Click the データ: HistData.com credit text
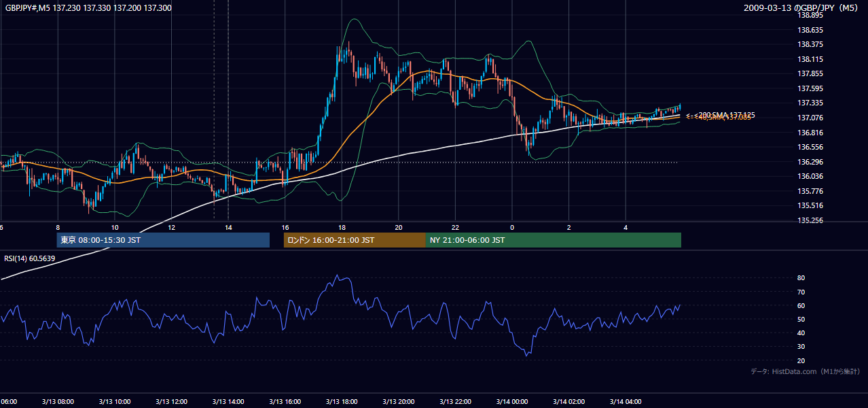868x408 pixels. pos(806,371)
